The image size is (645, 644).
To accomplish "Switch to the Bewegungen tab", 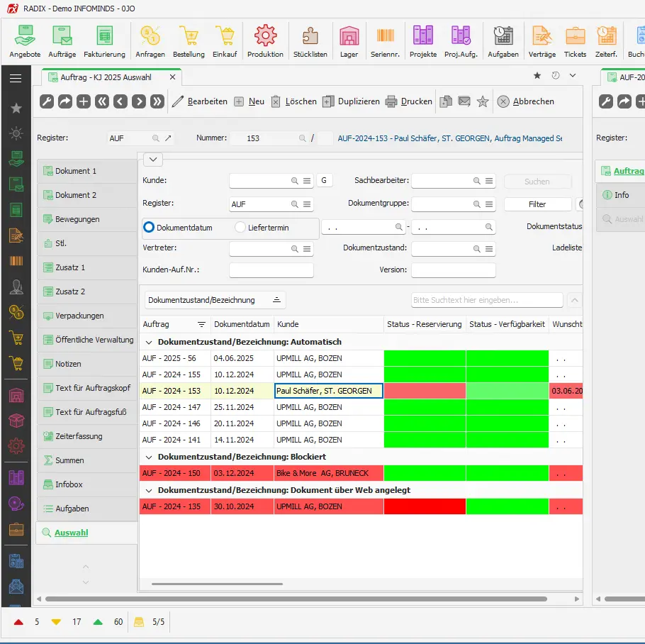I will click(87, 219).
